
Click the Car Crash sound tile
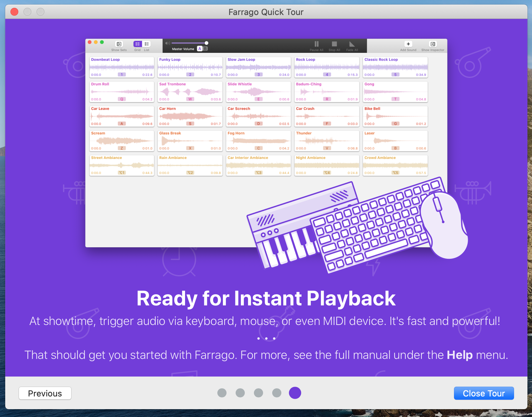pos(327,116)
